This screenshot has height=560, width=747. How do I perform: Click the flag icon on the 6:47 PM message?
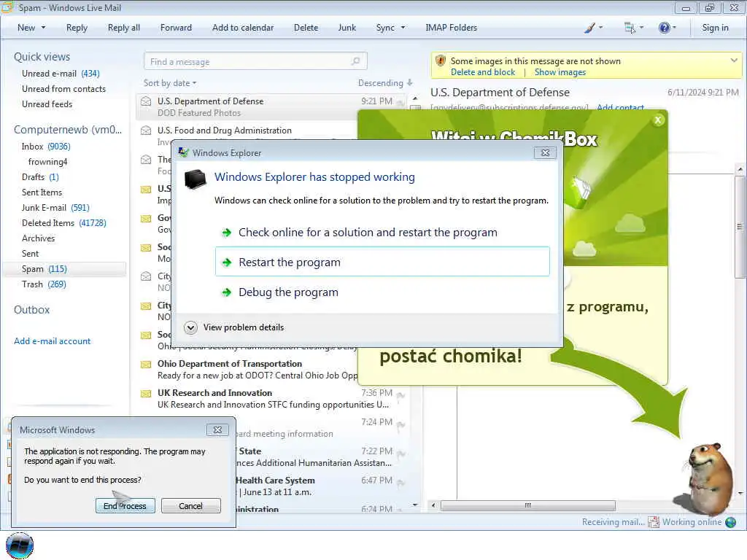click(x=401, y=483)
